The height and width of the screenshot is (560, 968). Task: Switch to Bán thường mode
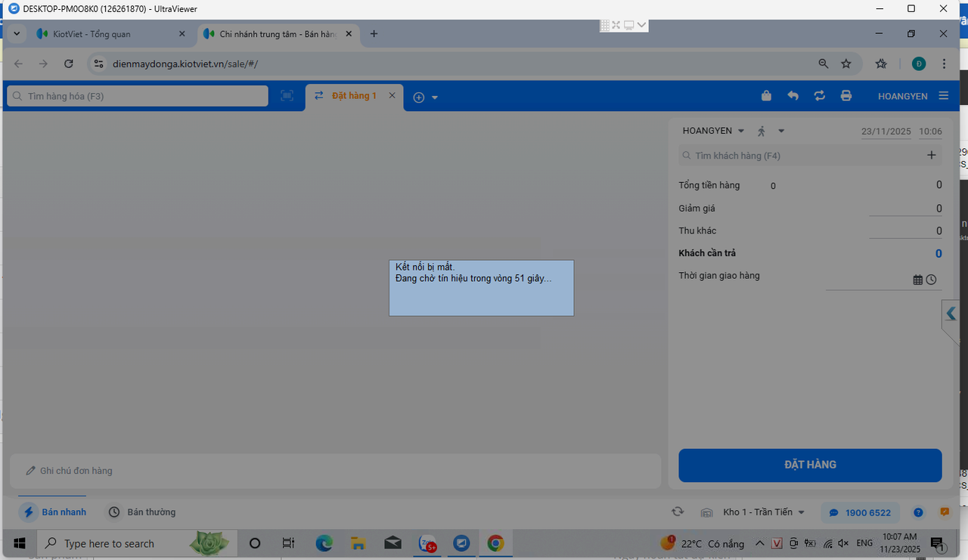(x=142, y=512)
